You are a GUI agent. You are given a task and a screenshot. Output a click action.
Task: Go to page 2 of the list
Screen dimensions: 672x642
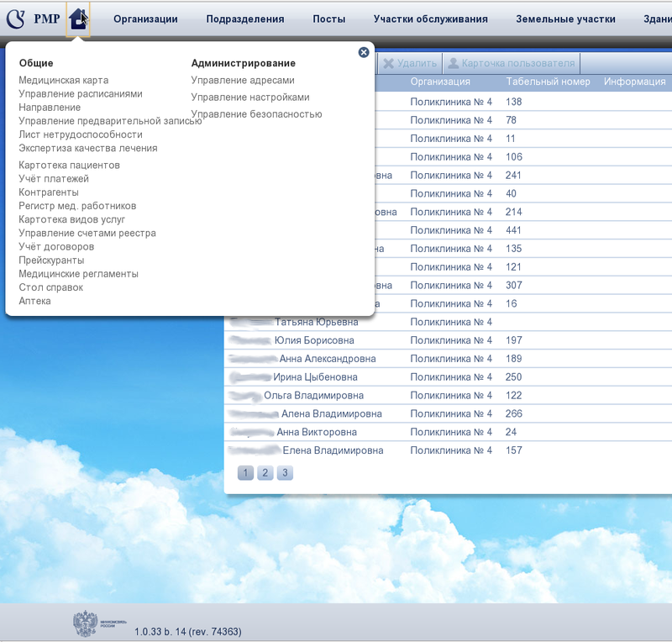pyautogui.click(x=265, y=473)
